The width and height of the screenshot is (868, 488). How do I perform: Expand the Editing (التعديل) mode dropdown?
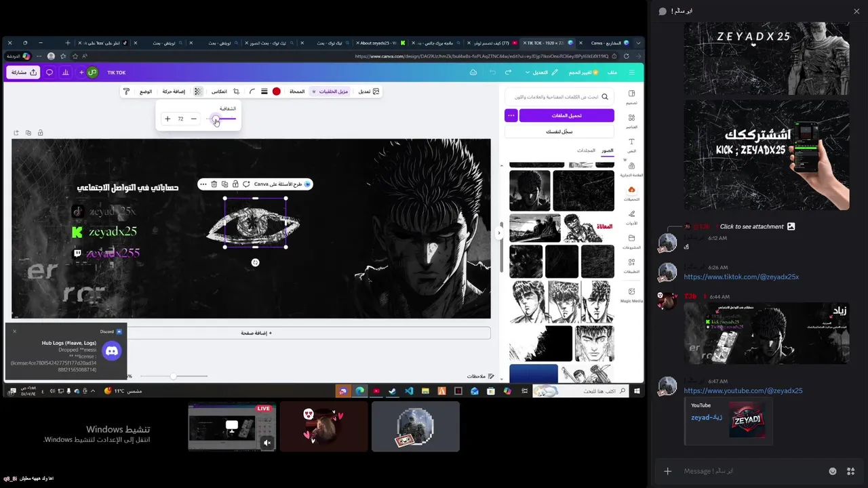point(542,72)
